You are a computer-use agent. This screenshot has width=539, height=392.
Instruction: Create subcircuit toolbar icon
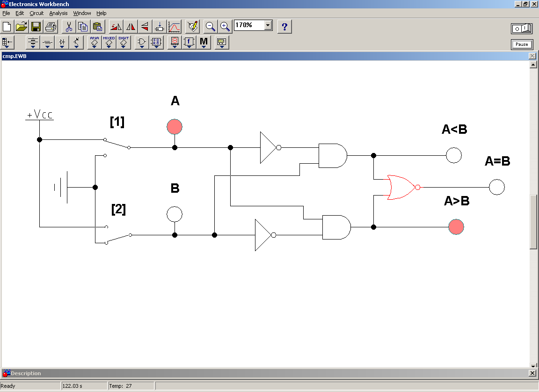pyautogui.click(x=159, y=27)
